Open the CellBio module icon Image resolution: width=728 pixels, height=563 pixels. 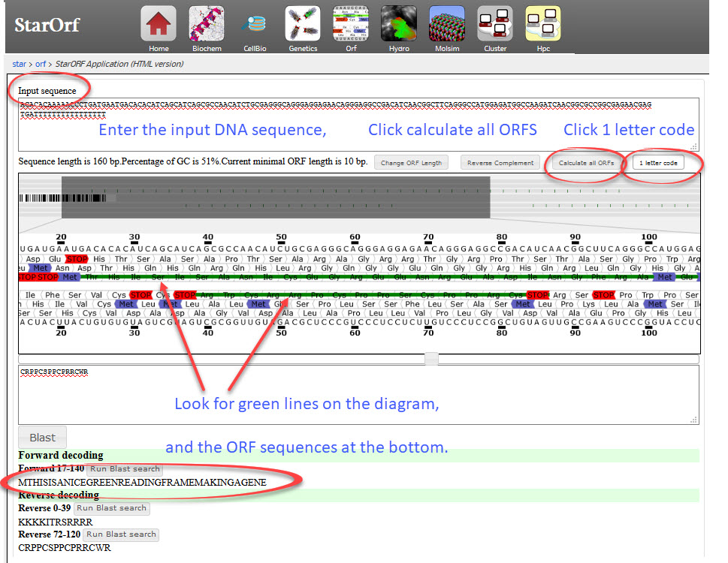point(255,25)
